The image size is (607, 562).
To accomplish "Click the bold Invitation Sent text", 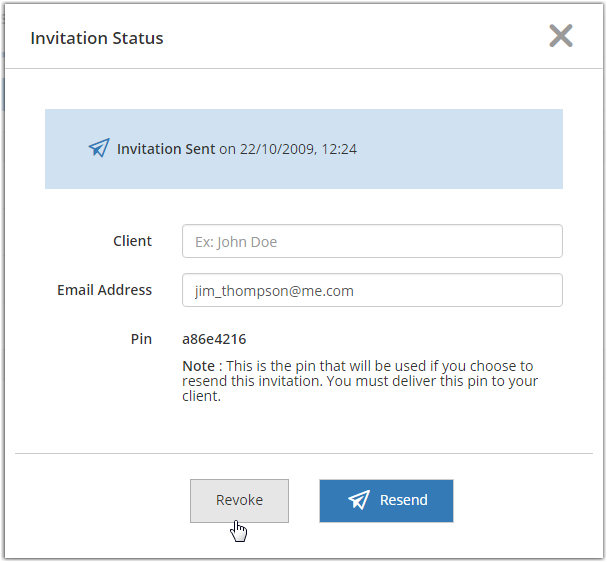I will coord(166,149).
